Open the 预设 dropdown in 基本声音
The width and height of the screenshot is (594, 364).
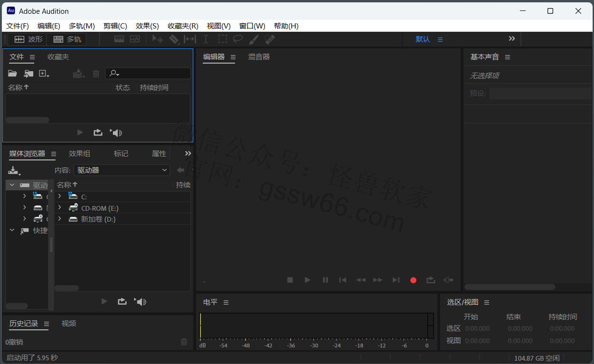541,93
